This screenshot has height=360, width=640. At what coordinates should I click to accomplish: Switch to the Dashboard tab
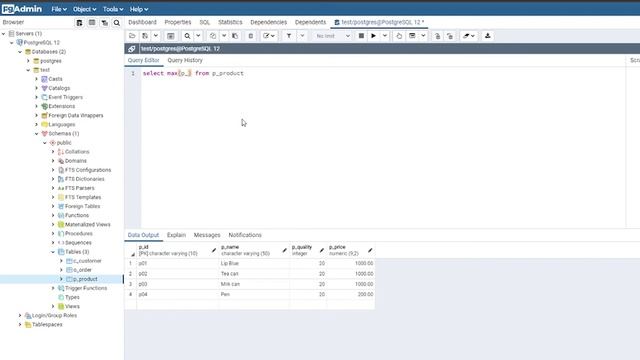click(142, 22)
